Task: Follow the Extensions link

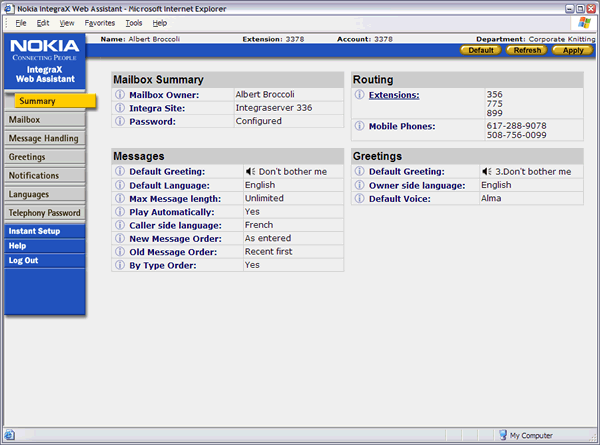Action: [x=394, y=95]
